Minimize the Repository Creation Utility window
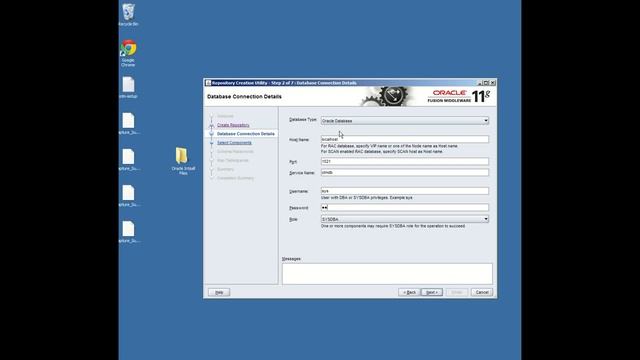This screenshot has height=360, width=640. [x=480, y=83]
